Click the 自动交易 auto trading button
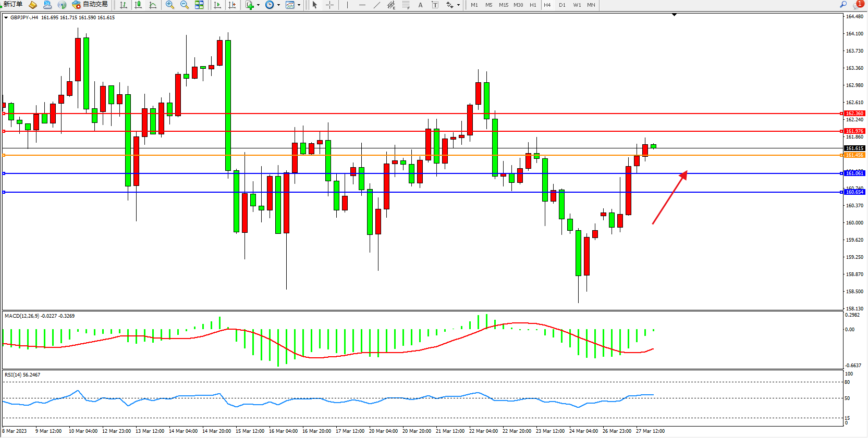Image resolution: width=868 pixels, height=438 pixels. [x=90, y=5]
